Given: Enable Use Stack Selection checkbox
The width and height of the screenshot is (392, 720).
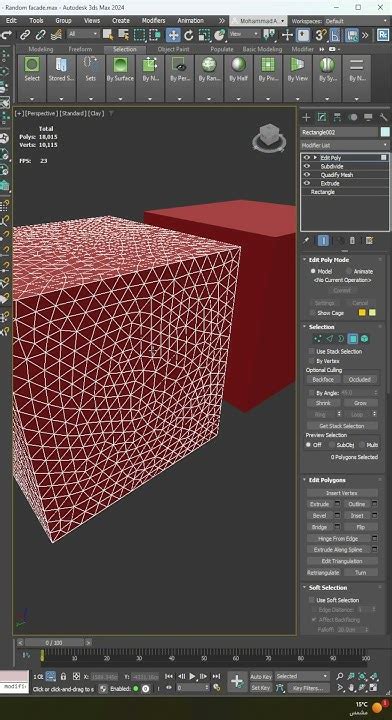Looking at the screenshot, I should pyautogui.click(x=312, y=351).
